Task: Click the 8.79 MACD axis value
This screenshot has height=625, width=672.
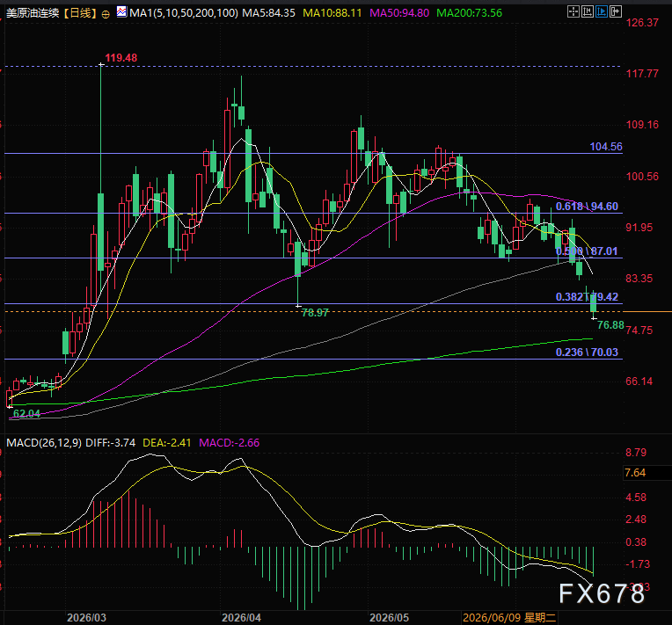Action: click(636, 453)
